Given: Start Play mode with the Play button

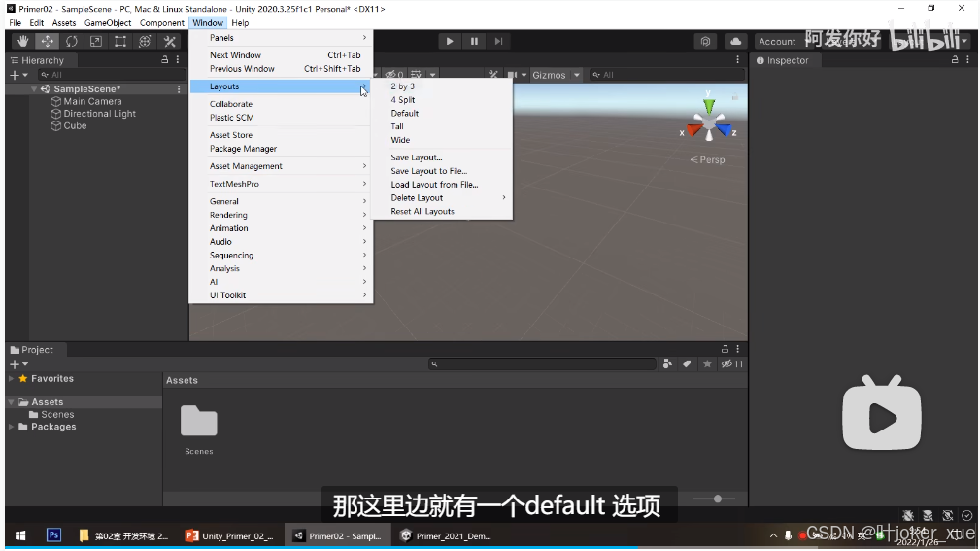Looking at the screenshot, I should pos(450,41).
